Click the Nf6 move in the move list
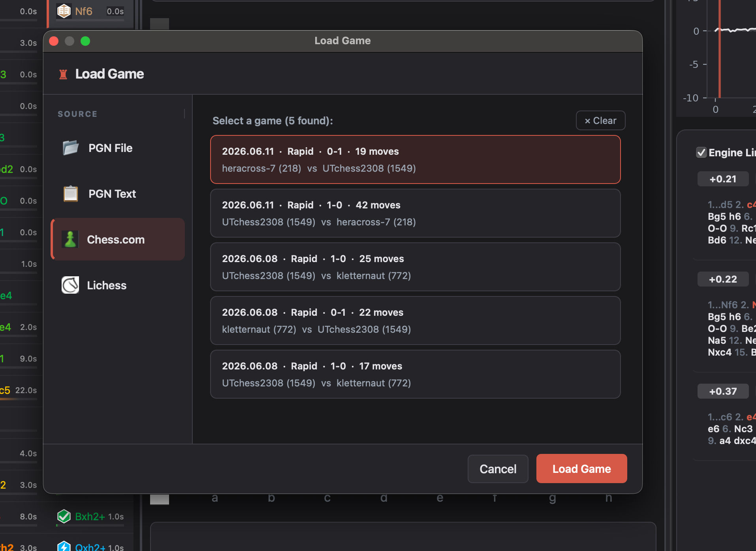 (84, 11)
